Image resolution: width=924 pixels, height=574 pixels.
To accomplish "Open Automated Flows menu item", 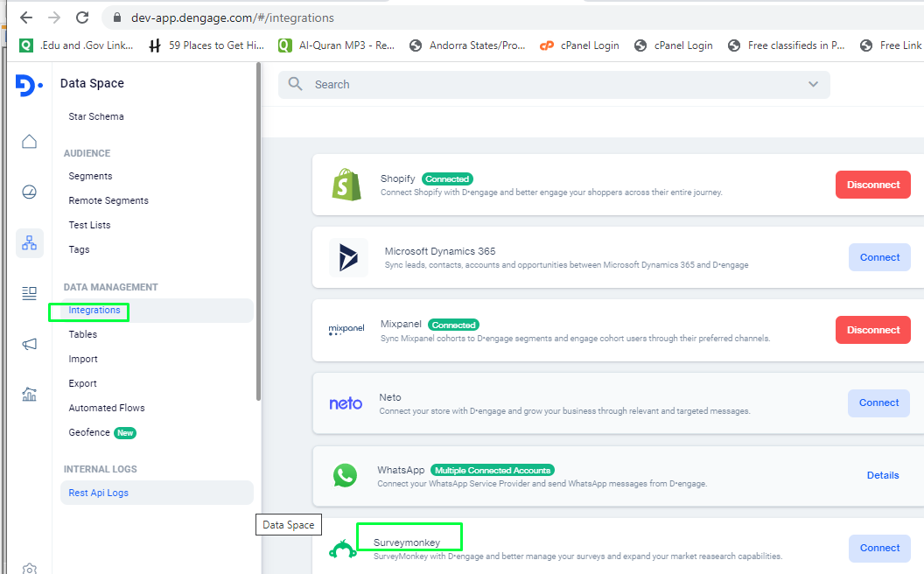I will point(107,408).
